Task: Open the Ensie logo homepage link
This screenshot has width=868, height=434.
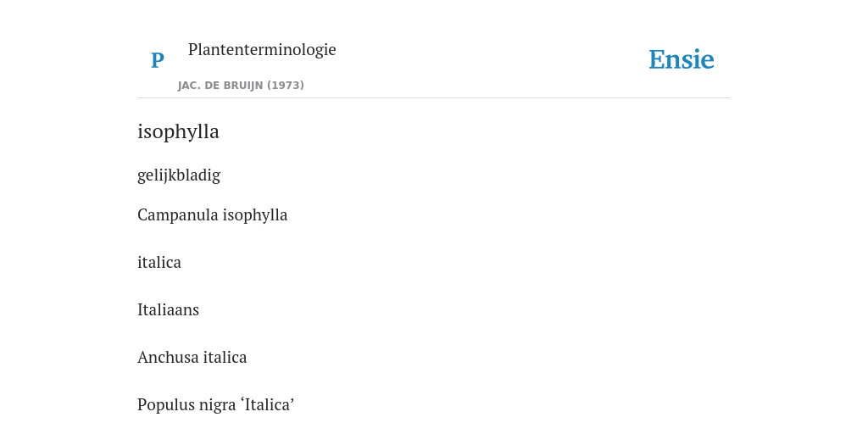Action: tap(681, 59)
